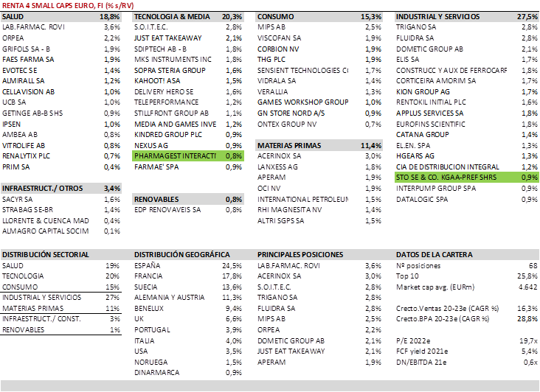Select ESPAÑA geographic row

pos(188,265)
